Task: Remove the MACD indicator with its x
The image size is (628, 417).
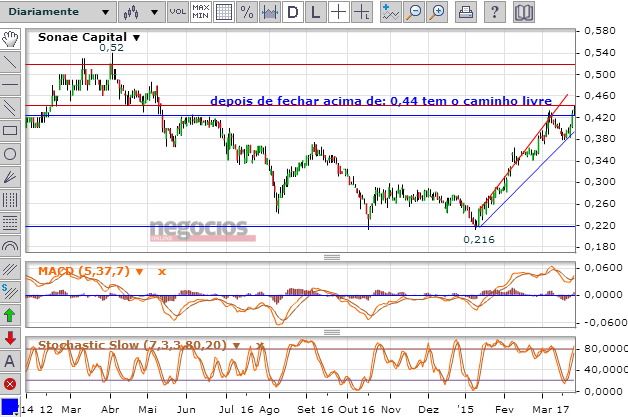Action: pos(162,272)
